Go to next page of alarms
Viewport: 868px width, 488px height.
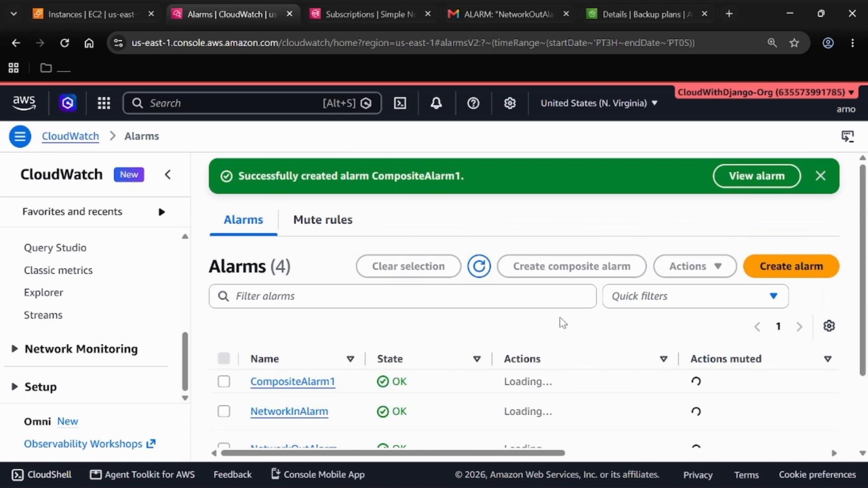pos(799,326)
